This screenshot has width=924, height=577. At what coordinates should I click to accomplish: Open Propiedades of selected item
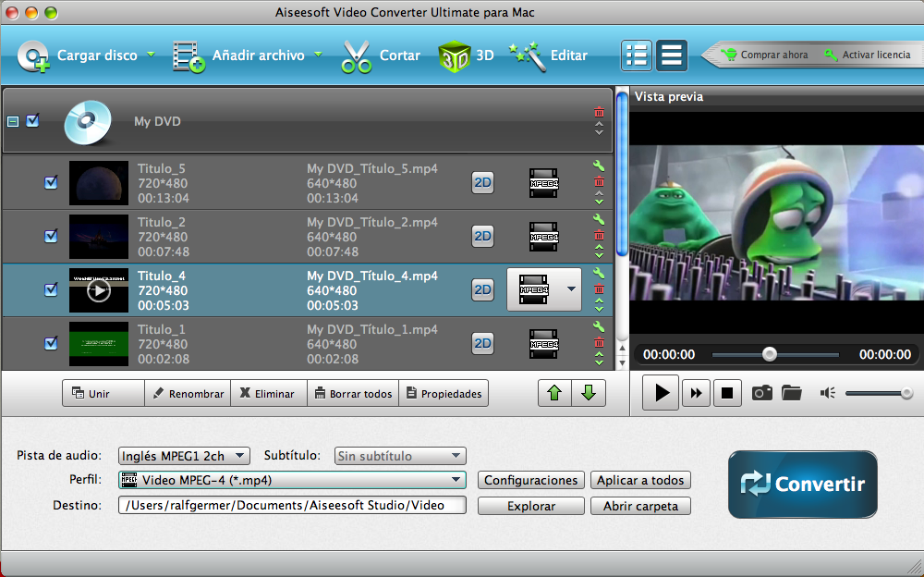click(444, 394)
